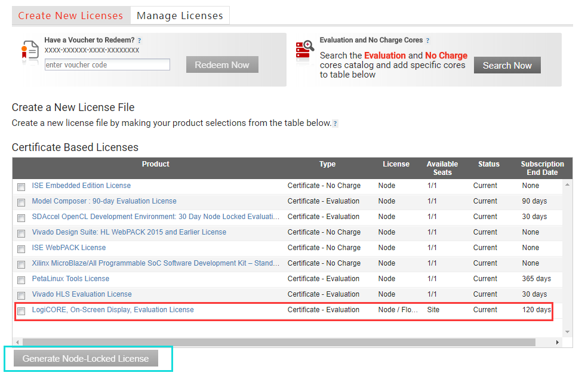
Task: Open help beside the license file instructions
Action: point(335,123)
